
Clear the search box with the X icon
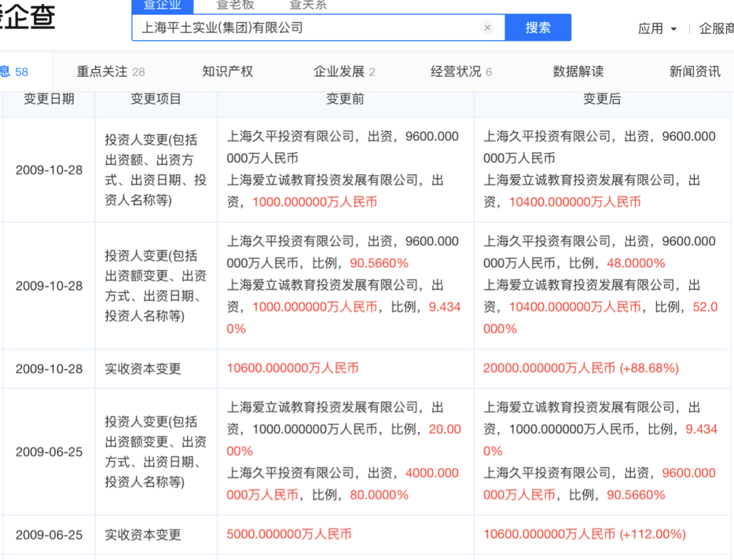point(487,28)
